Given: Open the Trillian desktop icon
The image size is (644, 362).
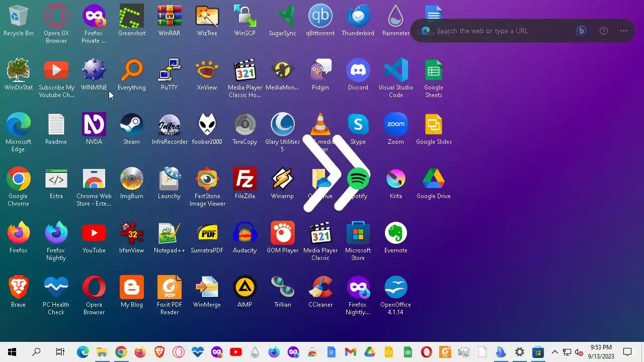Looking at the screenshot, I should (x=283, y=293).
